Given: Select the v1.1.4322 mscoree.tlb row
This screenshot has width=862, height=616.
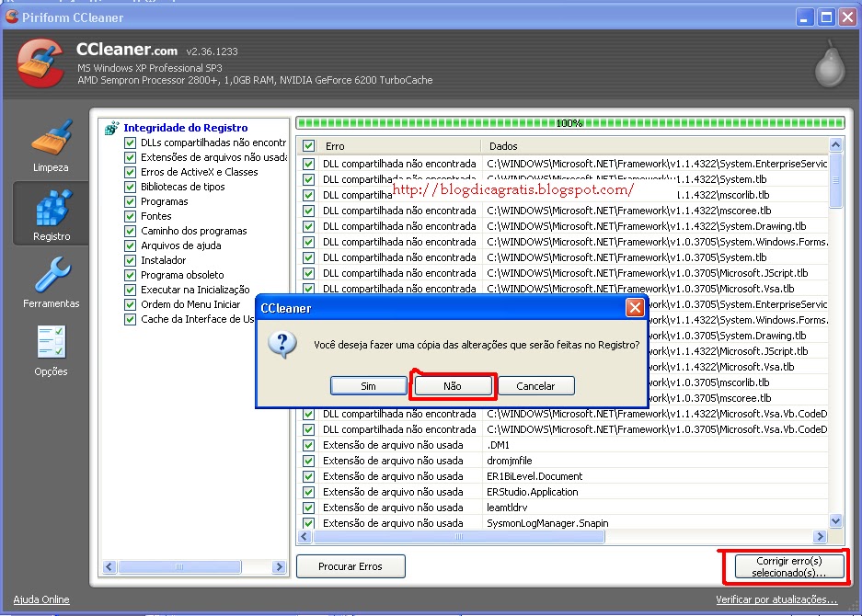Looking at the screenshot, I should 563,211.
